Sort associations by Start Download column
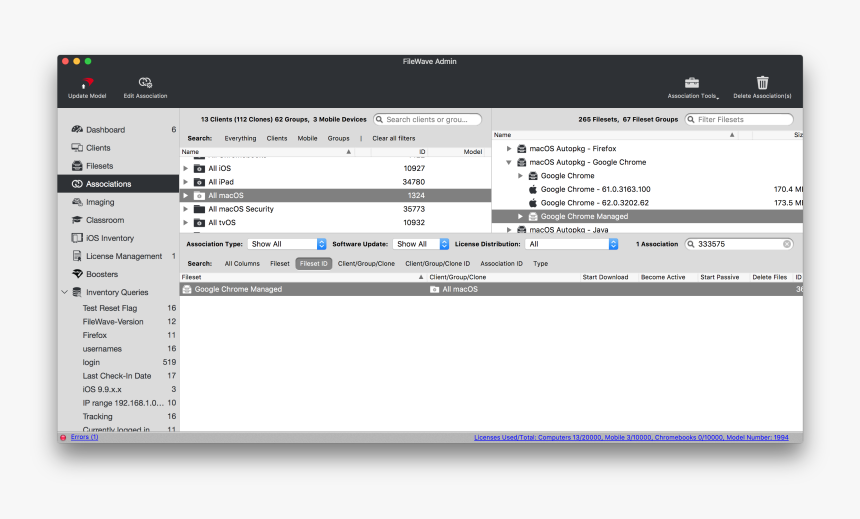Image resolution: width=860 pixels, height=519 pixels. point(606,277)
